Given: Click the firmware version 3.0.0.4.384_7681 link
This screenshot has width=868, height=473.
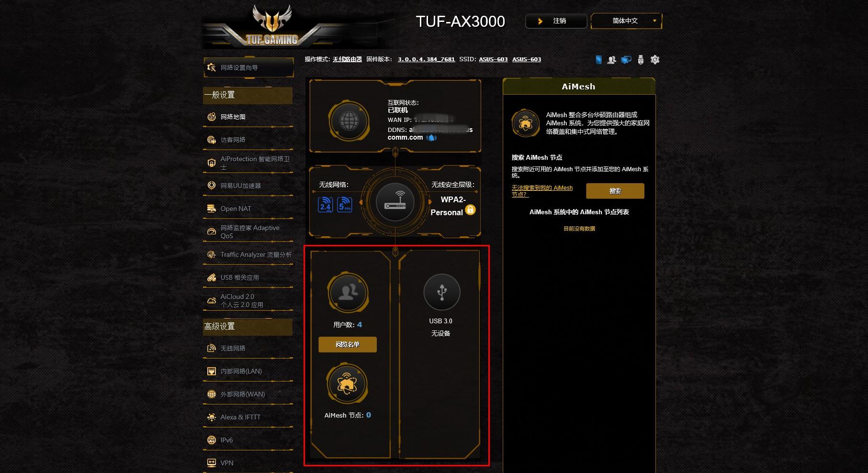Looking at the screenshot, I should click(426, 59).
